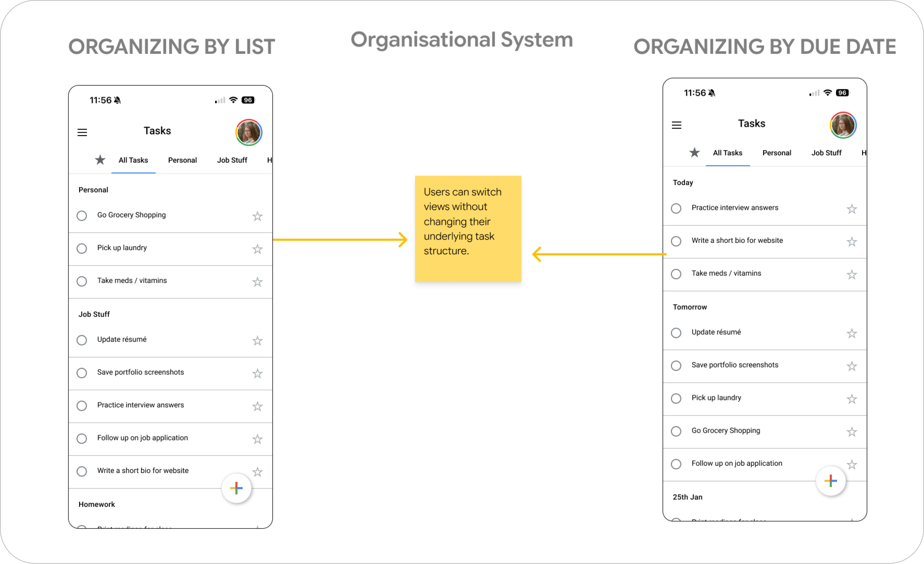The image size is (924, 564).
Task: Open hamburger menu in the left phone
Action: pyautogui.click(x=82, y=132)
